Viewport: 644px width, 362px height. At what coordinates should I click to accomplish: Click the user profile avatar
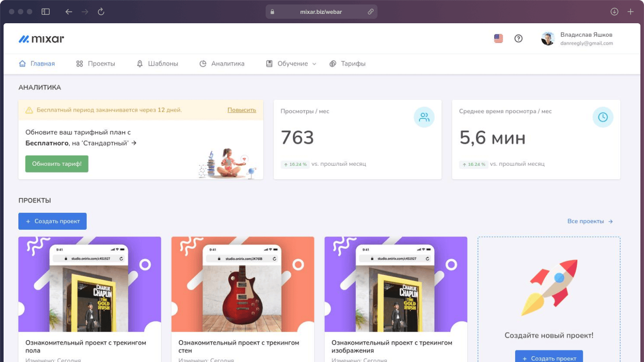pyautogui.click(x=548, y=38)
